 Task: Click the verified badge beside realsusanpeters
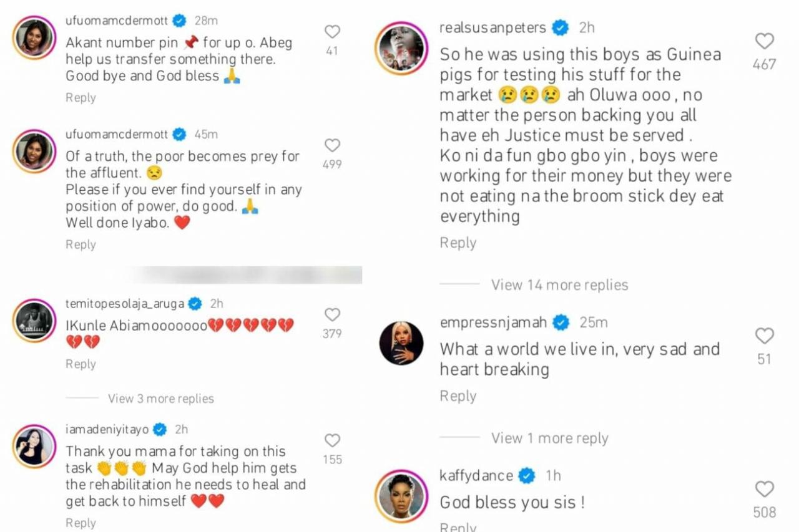coord(560,27)
